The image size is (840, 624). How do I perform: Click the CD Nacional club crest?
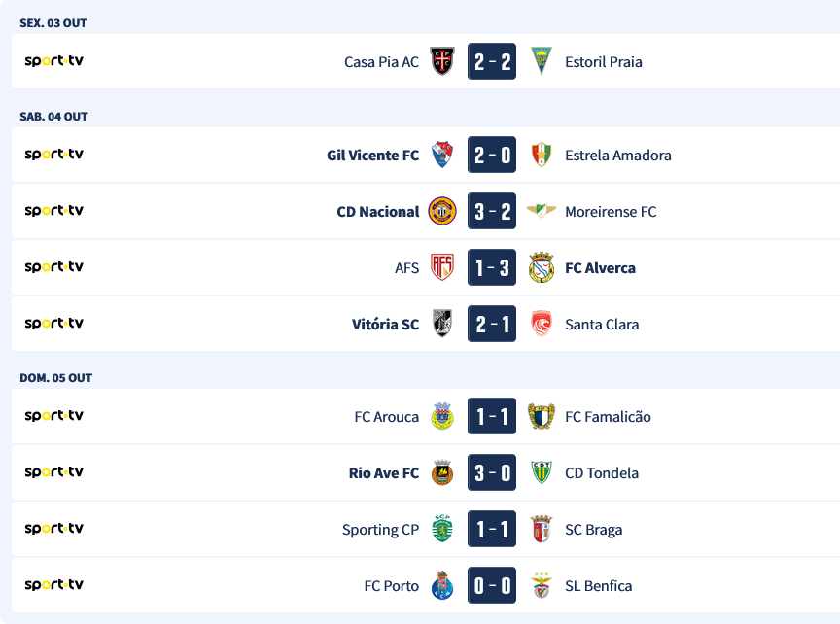(x=442, y=212)
